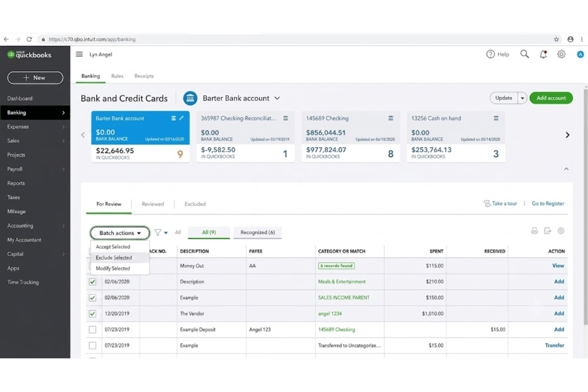Screen dimensions: 588x392
Task: Uncheck the 02/06/2020 Example row checkbox
Action: (x=93, y=297)
